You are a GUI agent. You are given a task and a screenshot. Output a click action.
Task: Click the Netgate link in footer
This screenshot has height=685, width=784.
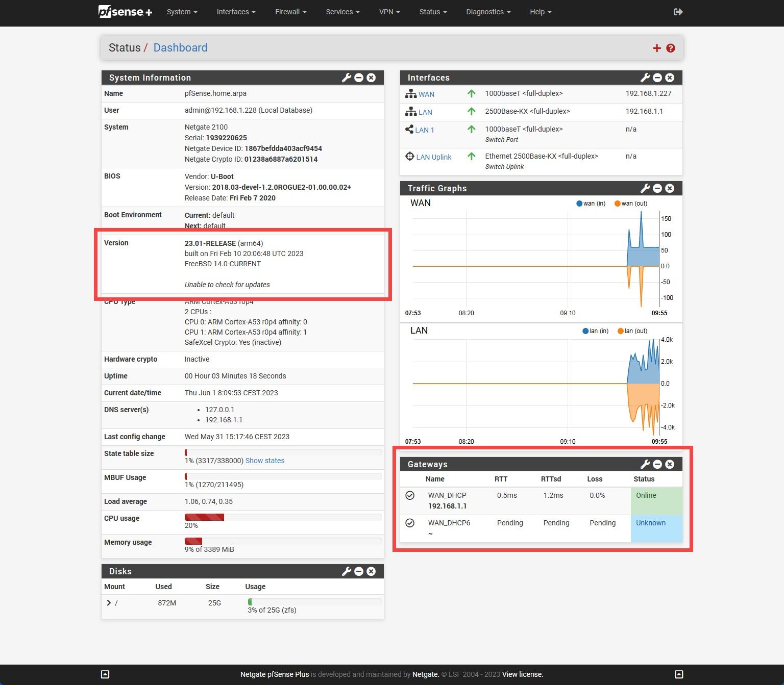[x=425, y=674]
